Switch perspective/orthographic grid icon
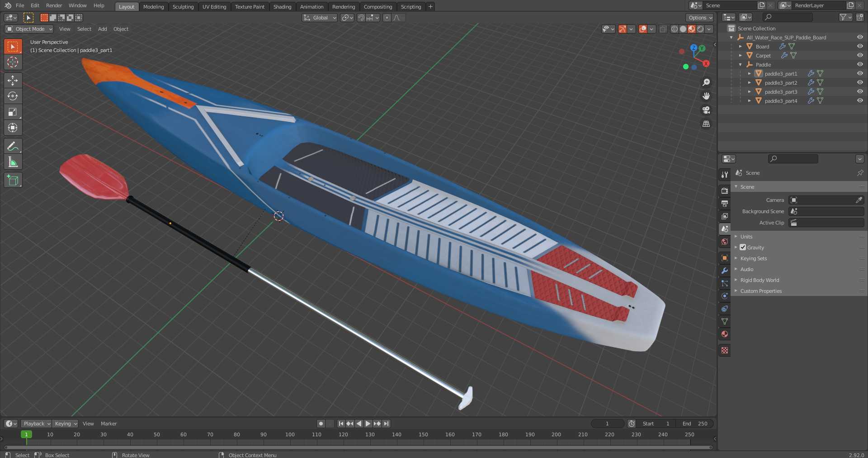The width and height of the screenshot is (868, 458). (x=706, y=124)
